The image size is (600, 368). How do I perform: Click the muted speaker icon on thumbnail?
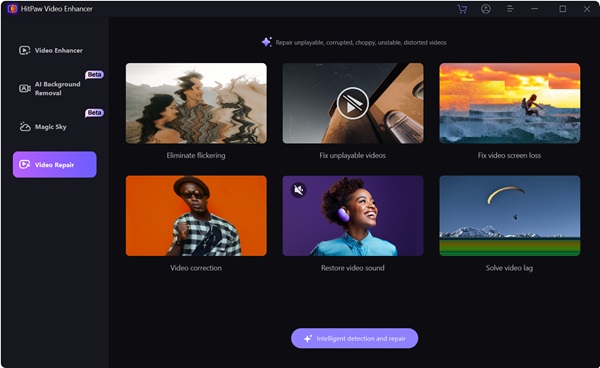(x=298, y=190)
